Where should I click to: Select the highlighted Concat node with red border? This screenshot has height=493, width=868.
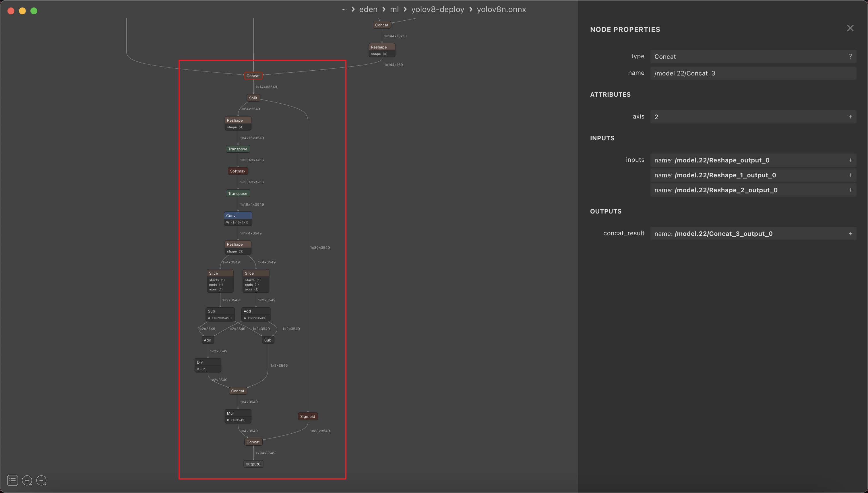(x=253, y=76)
